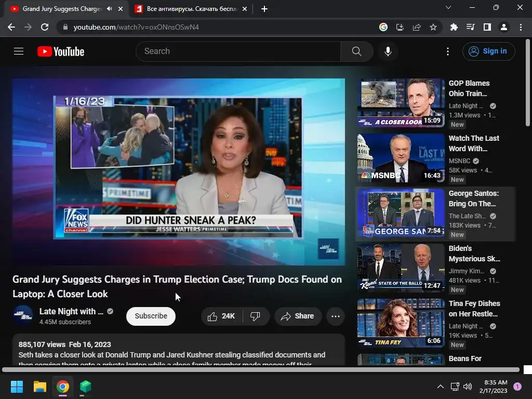Open Chrome extensions puzzle icon
The width and height of the screenshot is (532, 399).
[x=454, y=27]
